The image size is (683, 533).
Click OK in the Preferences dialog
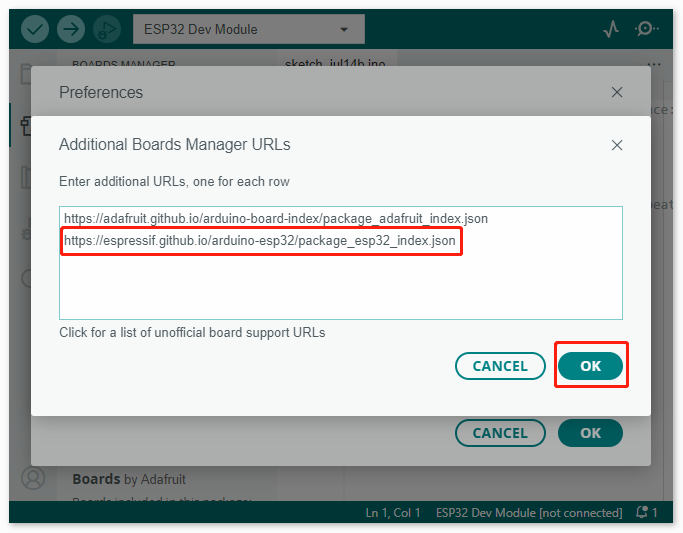(590, 433)
